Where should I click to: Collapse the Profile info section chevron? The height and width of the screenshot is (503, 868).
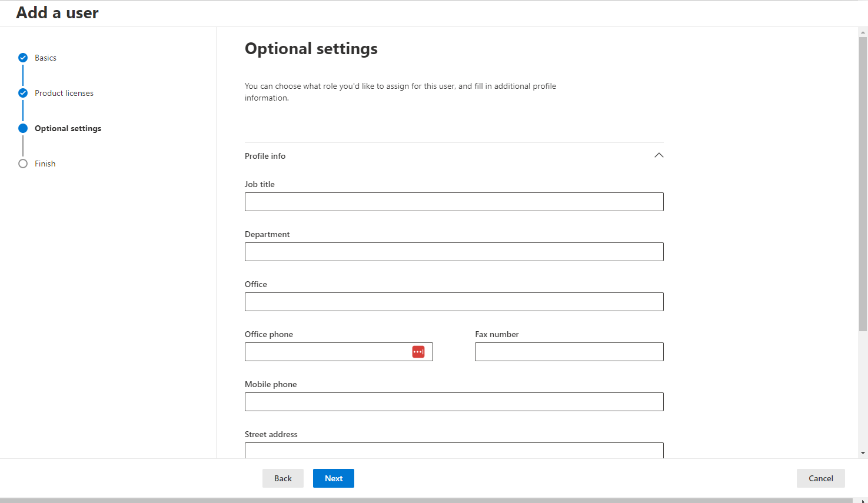(659, 155)
